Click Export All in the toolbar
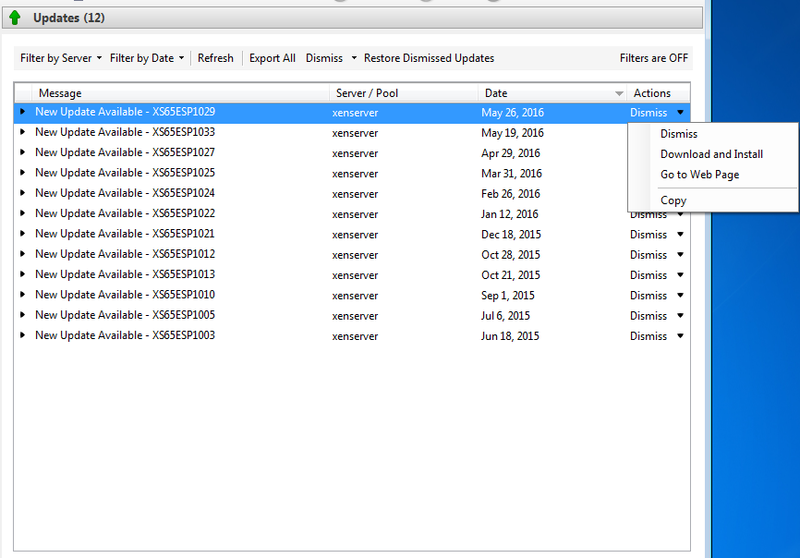The height and width of the screenshot is (558, 800). pos(272,58)
